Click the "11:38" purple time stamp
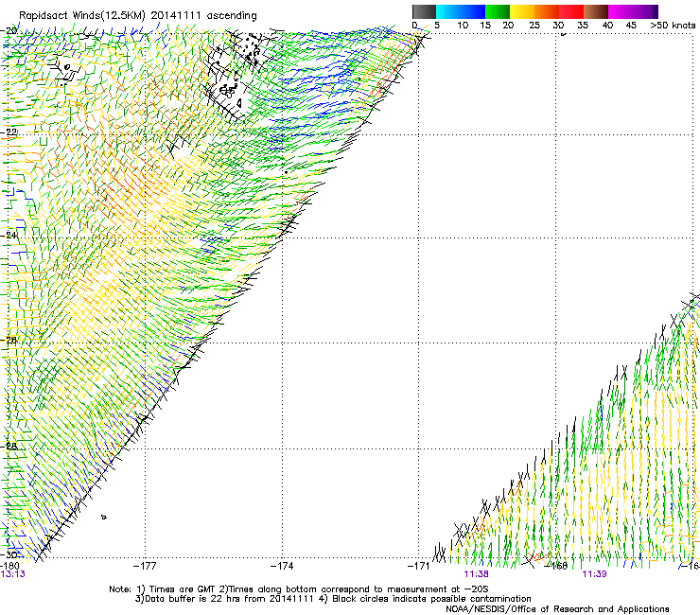Viewport: 700px width, 615px height. point(476,574)
